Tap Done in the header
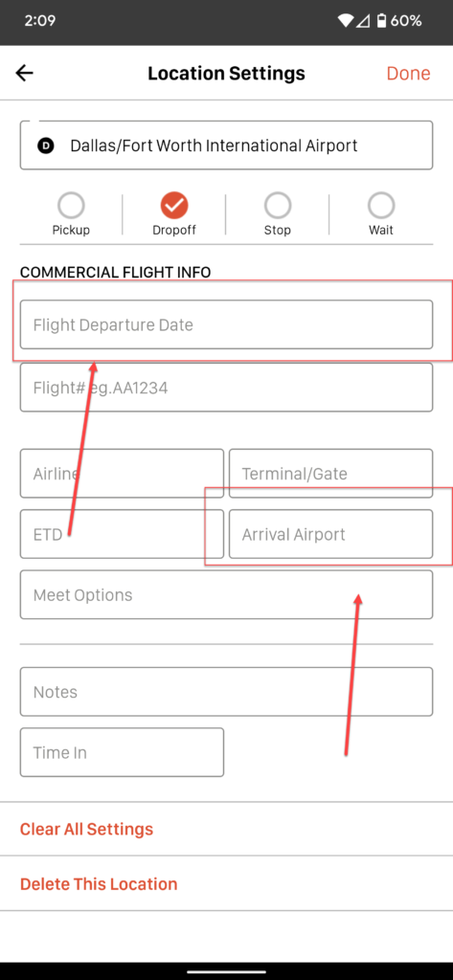Viewport: 453px width, 980px height. click(x=408, y=73)
